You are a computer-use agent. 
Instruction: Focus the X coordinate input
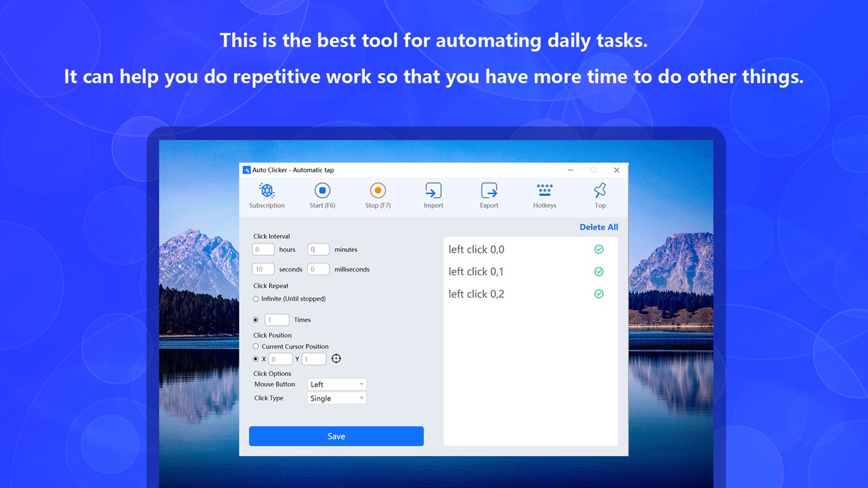[280, 359]
